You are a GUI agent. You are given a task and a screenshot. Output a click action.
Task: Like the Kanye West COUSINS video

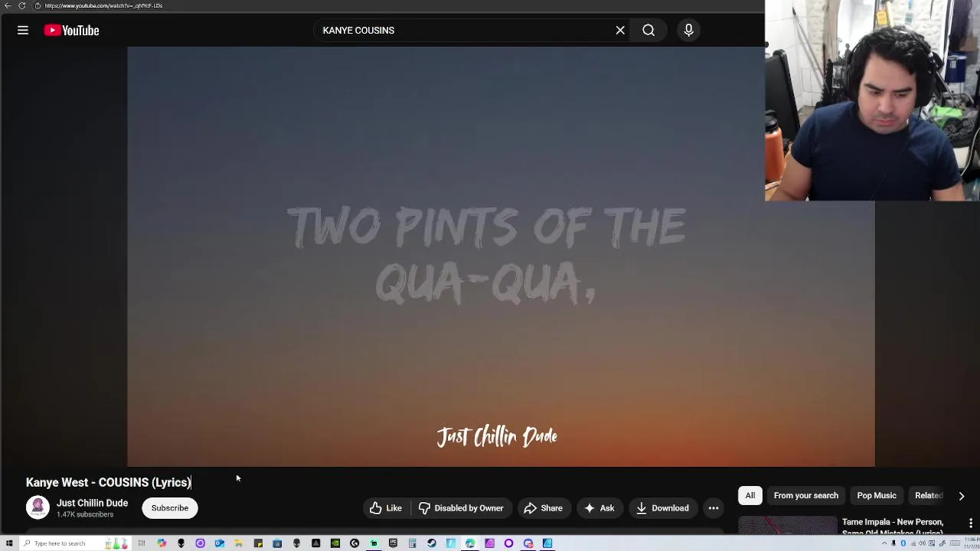point(385,508)
